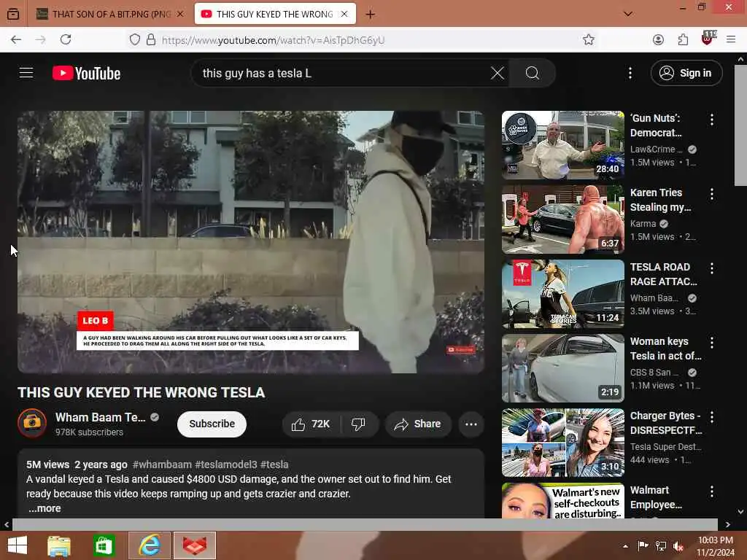Image resolution: width=747 pixels, height=560 pixels.
Task: Open Walmart self-checkouts video thumbnail
Action: click(562, 500)
